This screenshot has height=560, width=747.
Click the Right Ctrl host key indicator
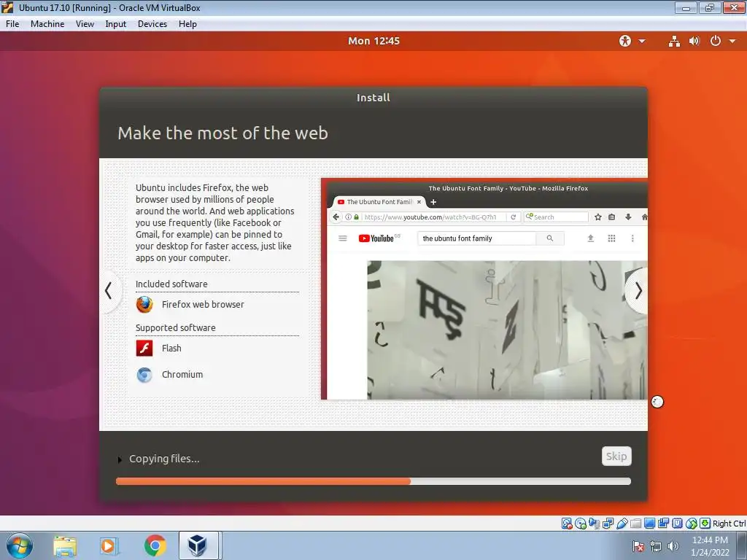pyautogui.click(x=729, y=524)
